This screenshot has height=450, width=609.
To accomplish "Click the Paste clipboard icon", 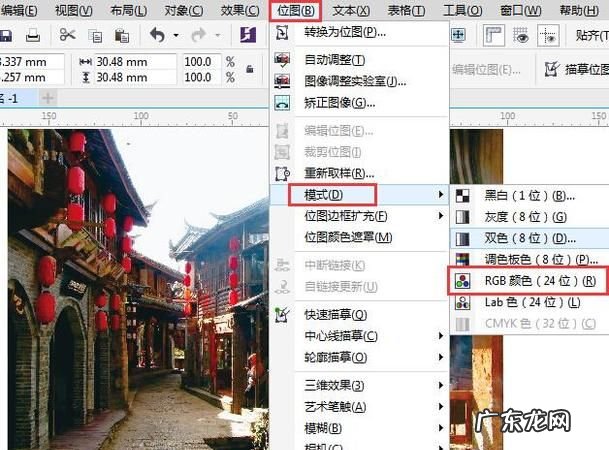I will pos(122,36).
